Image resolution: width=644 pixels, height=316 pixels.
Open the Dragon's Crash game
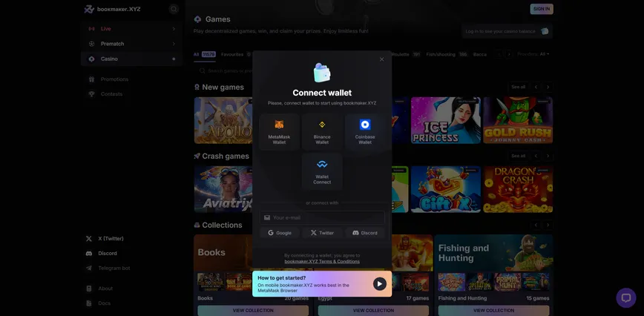(518, 189)
